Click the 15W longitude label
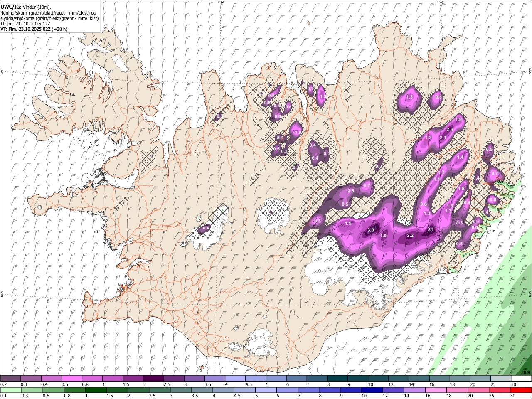This screenshot has width=532, height=399. pos(440,2)
